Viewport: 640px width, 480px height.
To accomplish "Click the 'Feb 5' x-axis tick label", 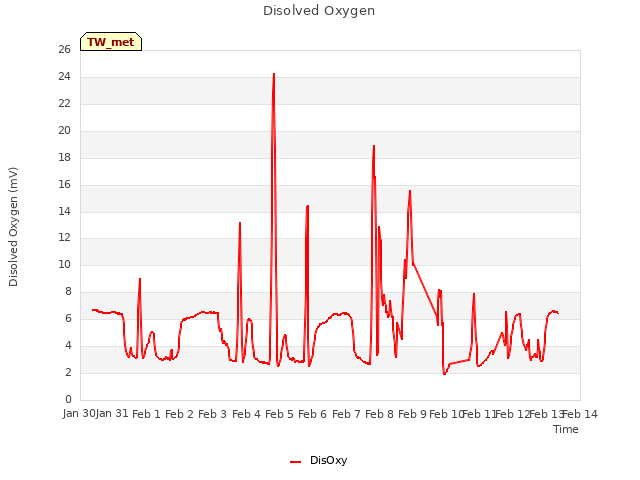I will point(279,414).
